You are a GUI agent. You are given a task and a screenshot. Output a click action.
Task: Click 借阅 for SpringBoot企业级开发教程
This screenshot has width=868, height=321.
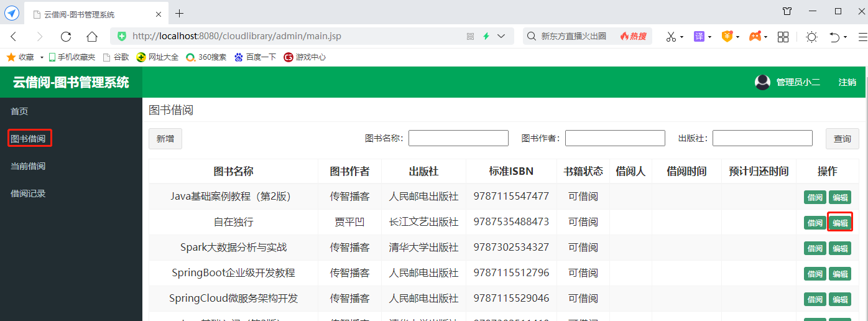[815, 274]
